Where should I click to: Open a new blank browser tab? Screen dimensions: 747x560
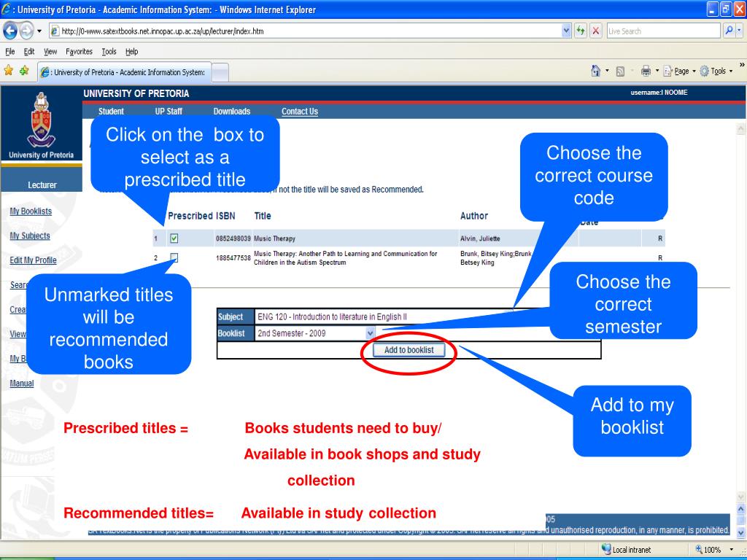pos(220,72)
